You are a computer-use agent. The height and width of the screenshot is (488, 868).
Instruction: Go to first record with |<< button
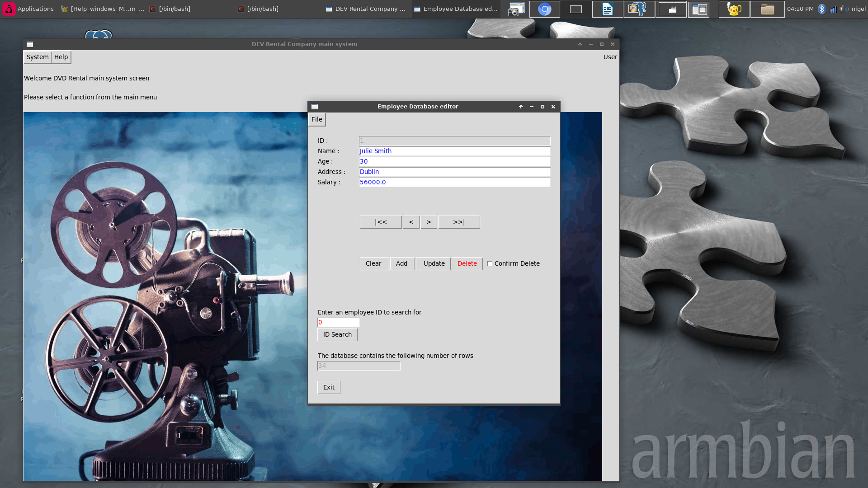[381, 222]
